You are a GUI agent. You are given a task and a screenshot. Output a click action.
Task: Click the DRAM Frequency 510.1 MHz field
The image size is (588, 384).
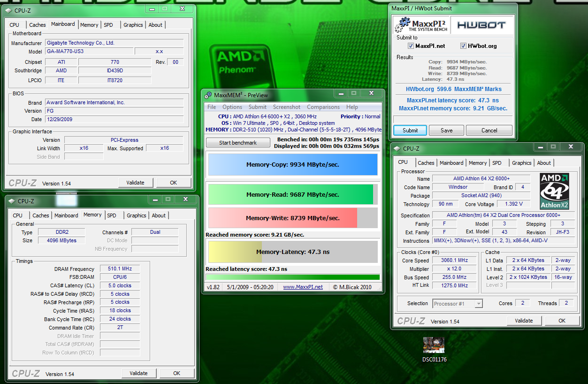(120, 269)
